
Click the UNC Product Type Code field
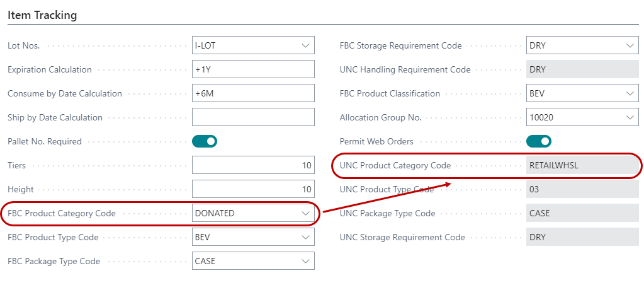pos(582,189)
